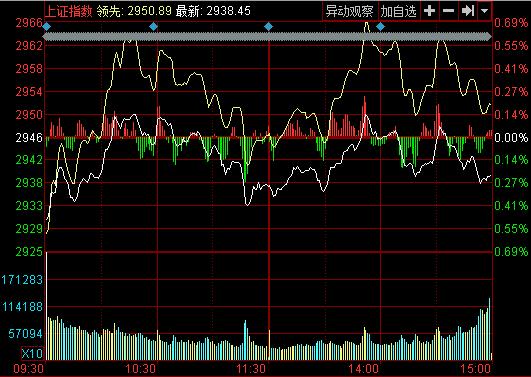The height and width of the screenshot is (377, 531).
Task: Click the second blue diamond marker near 10:30
Action: point(154,26)
